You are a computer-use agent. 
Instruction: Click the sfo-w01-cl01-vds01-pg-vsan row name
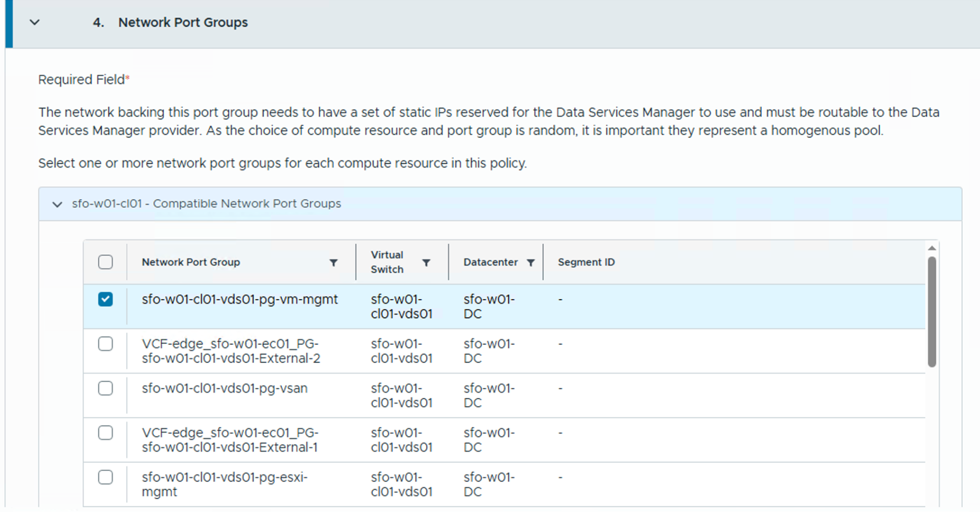click(x=224, y=388)
